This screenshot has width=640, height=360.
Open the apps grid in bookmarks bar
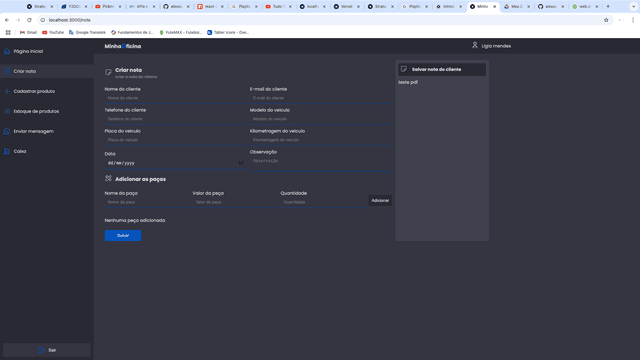(x=8, y=32)
